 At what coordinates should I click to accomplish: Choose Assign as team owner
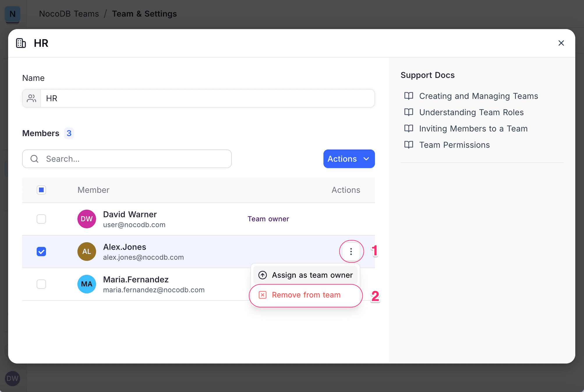coord(306,275)
